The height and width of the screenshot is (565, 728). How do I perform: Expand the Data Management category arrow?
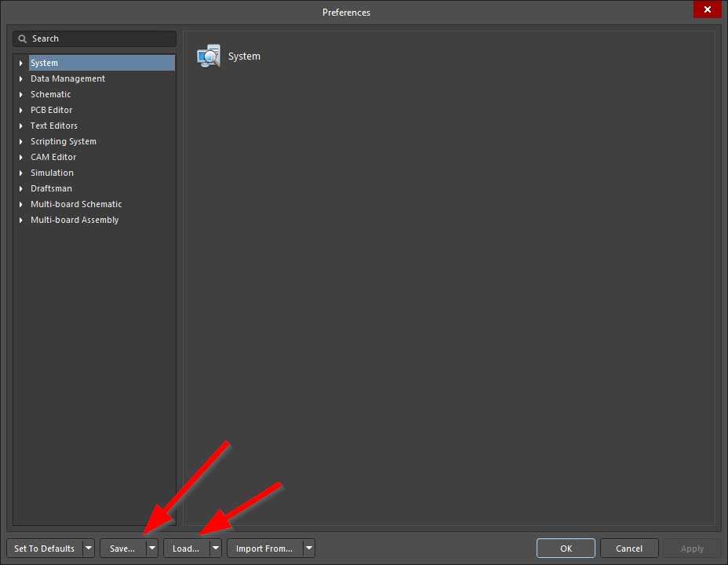pos(21,78)
